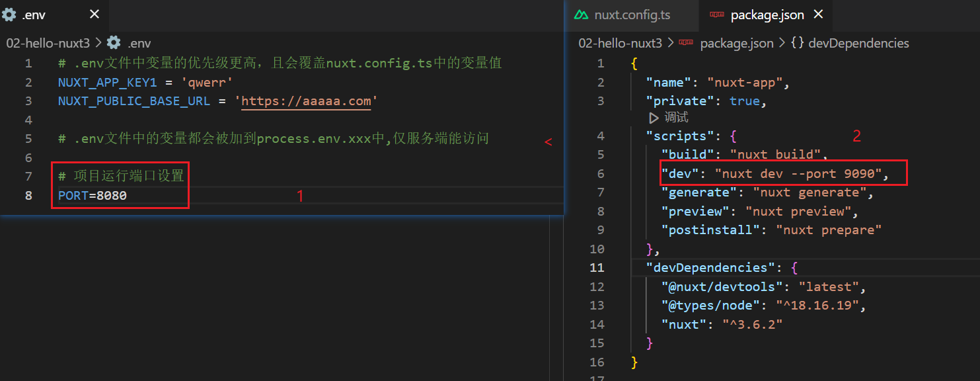Click the "scripts" key in package.json

pos(680,136)
